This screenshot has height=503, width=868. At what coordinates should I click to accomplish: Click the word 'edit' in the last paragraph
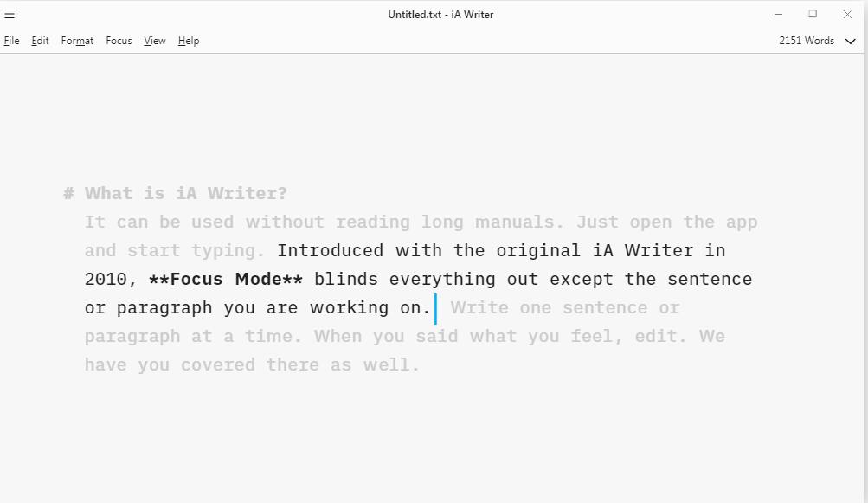(x=655, y=336)
